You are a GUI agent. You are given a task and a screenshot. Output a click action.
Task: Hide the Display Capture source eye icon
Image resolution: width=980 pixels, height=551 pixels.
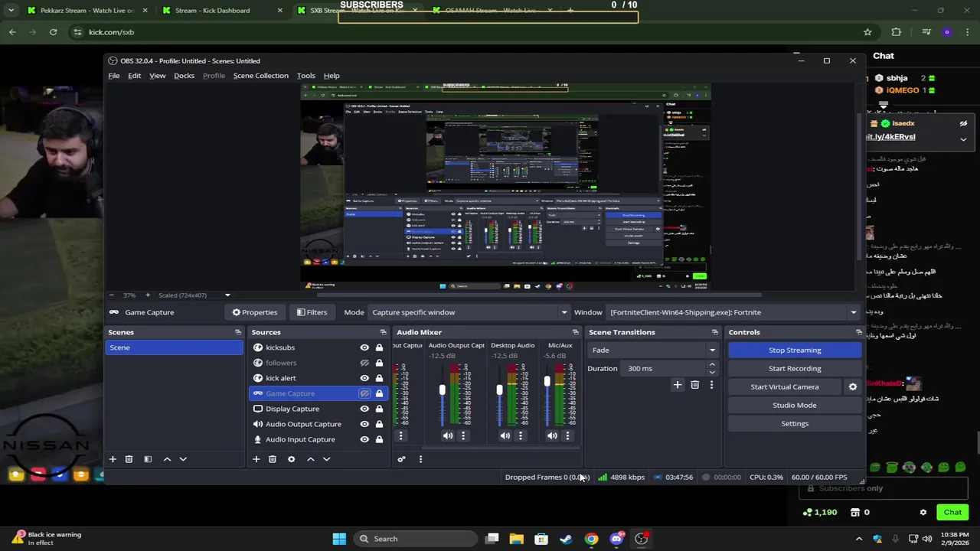pos(364,409)
